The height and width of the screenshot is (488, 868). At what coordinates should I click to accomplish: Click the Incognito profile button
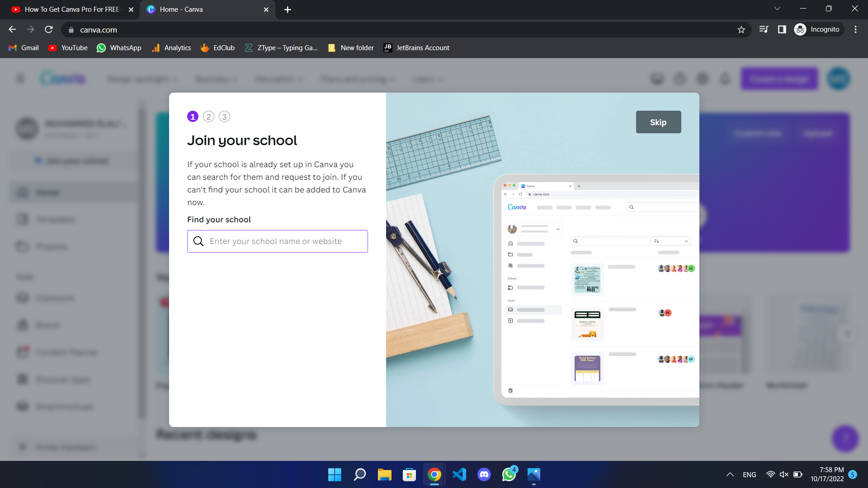pos(818,30)
